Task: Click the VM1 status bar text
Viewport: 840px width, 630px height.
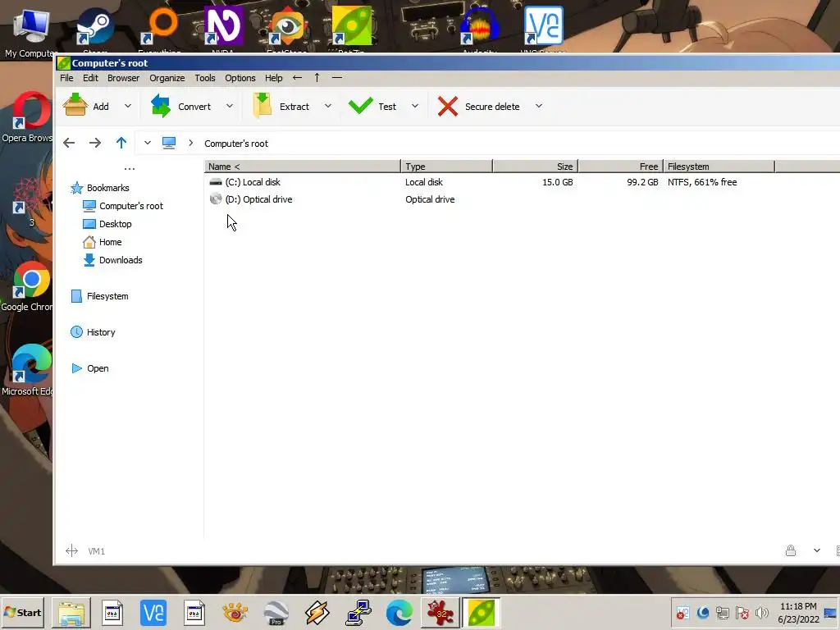Action: tap(97, 551)
